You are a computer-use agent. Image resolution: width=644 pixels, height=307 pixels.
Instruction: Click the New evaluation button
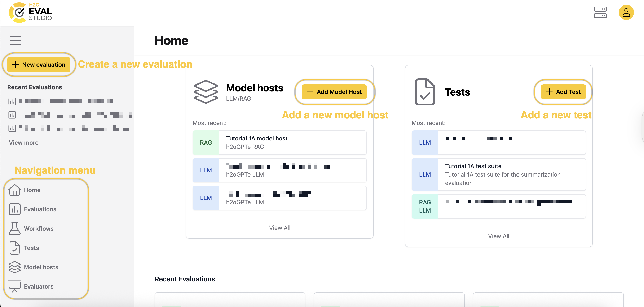(x=39, y=65)
